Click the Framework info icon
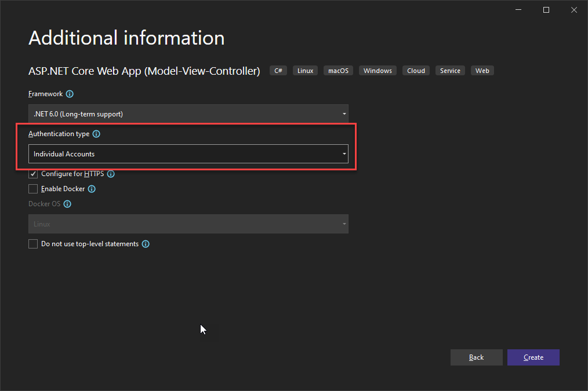 (x=70, y=94)
